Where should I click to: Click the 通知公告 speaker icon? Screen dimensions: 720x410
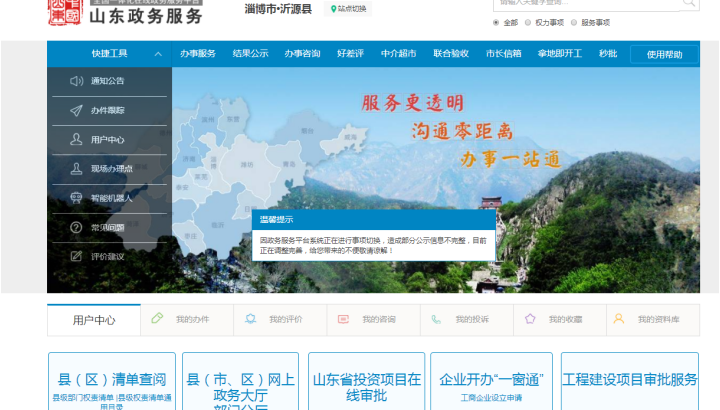77,81
